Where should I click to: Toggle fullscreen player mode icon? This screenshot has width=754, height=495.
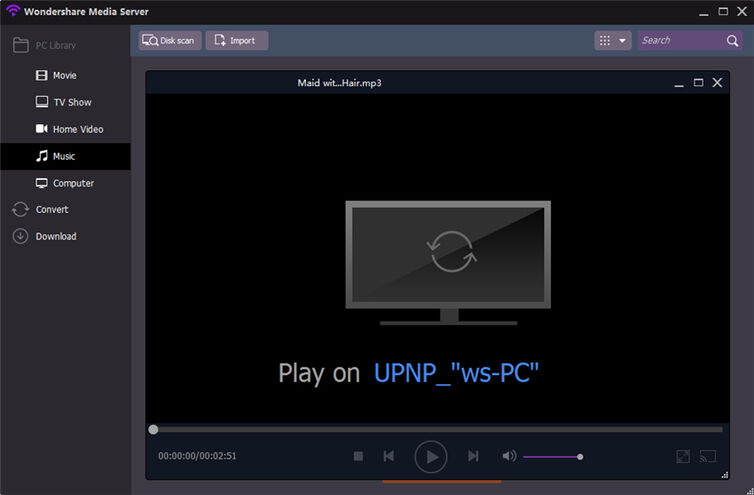(x=683, y=456)
